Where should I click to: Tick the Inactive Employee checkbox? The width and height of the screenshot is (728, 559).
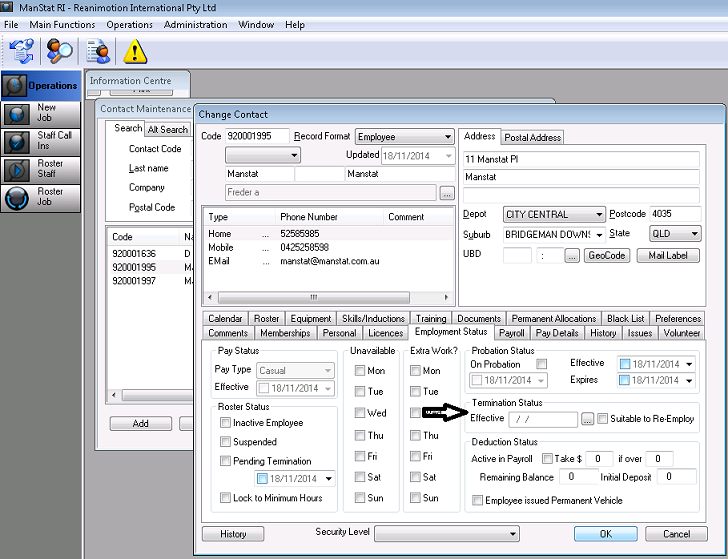click(x=226, y=423)
